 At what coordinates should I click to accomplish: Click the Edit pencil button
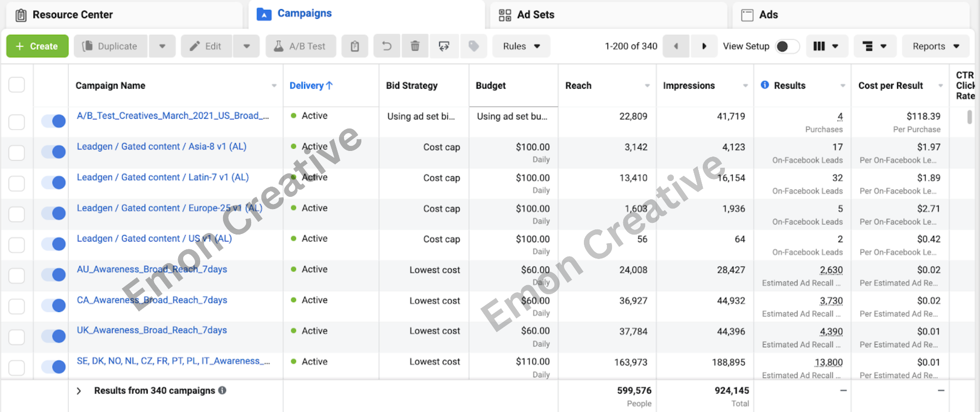[x=206, y=46]
